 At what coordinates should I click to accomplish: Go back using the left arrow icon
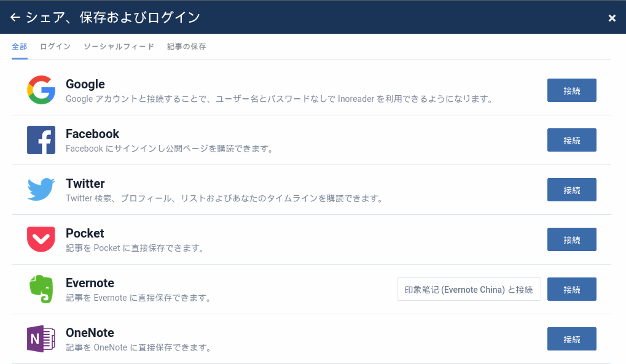(15, 17)
